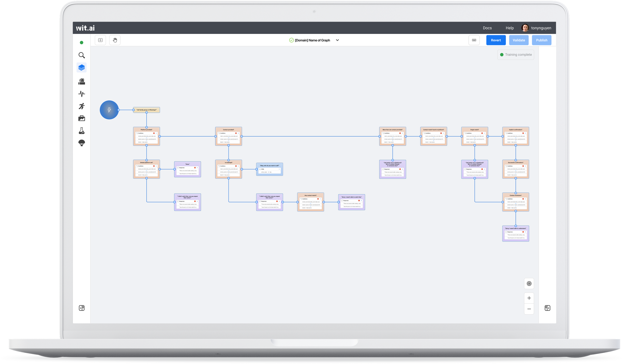Screen dimensions: 629x364
Task: Select the layers icon in sidebar
Action: tap(82, 67)
